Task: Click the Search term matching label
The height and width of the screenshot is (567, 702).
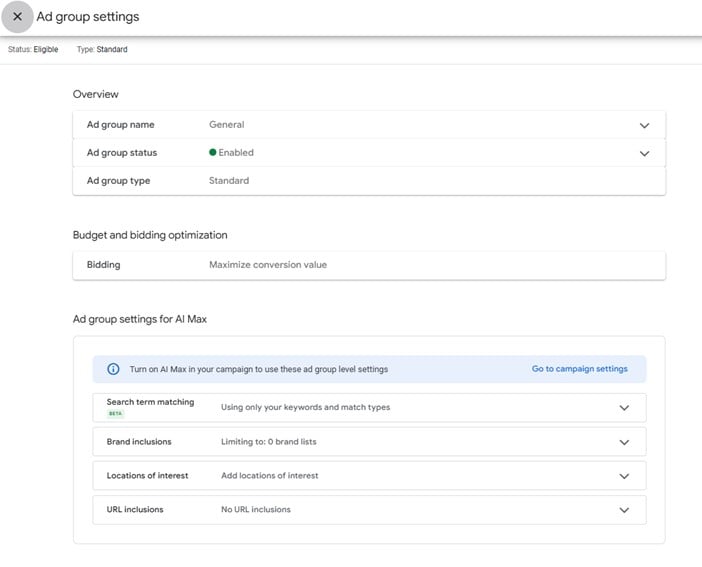Action: (x=150, y=402)
